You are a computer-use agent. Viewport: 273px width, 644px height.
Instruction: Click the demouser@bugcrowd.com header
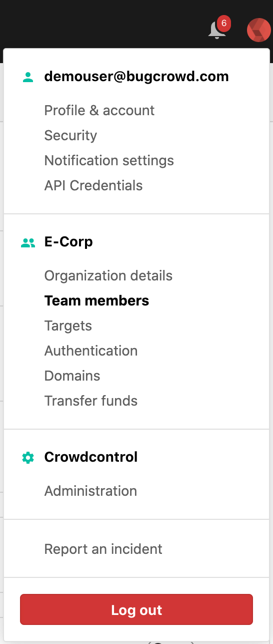tap(136, 77)
